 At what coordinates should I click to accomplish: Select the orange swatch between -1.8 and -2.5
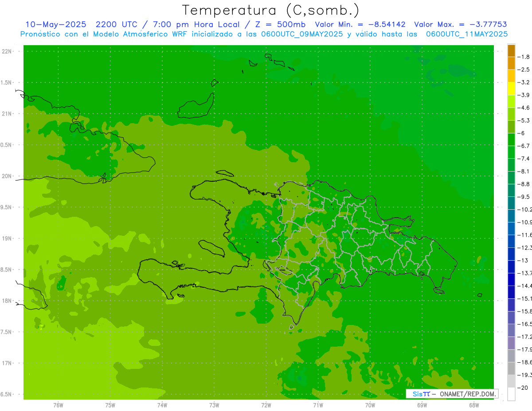[511, 63]
